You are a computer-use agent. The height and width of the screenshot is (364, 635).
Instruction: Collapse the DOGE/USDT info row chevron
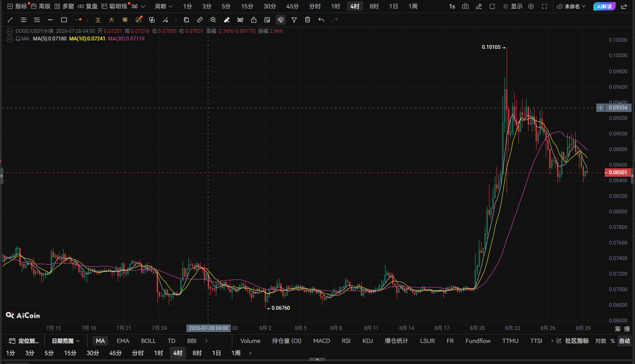coord(10,31)
